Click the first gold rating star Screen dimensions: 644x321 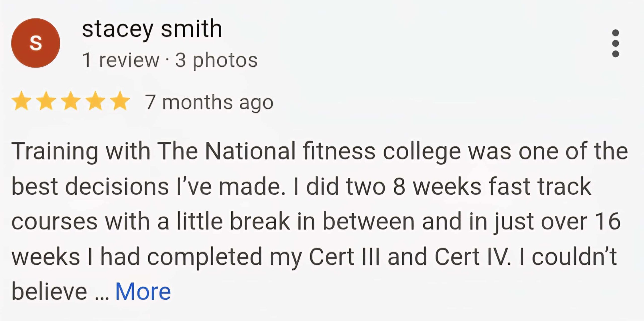(22, 101)
